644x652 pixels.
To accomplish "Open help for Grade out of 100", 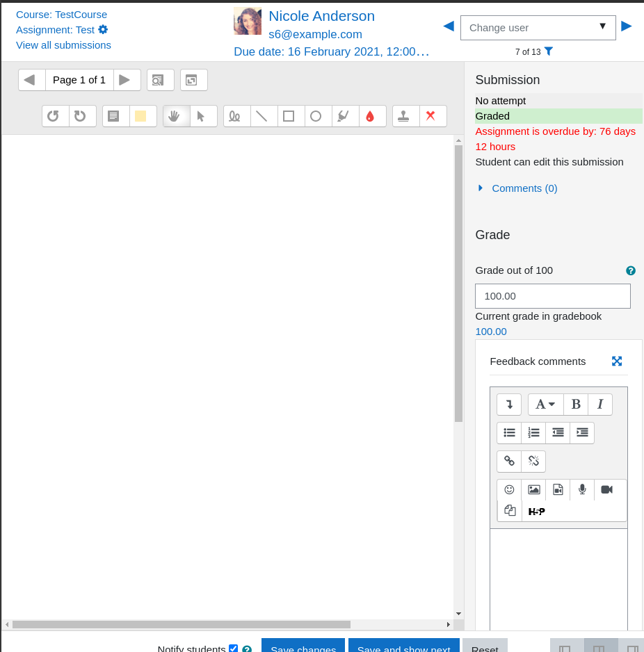I will click(631, 270).
